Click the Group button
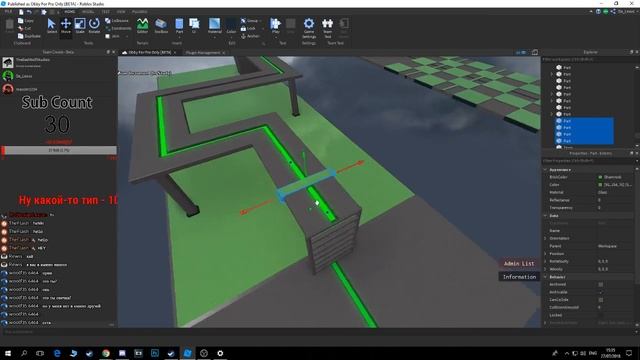The image size is (640, 360). click(250, 20)
